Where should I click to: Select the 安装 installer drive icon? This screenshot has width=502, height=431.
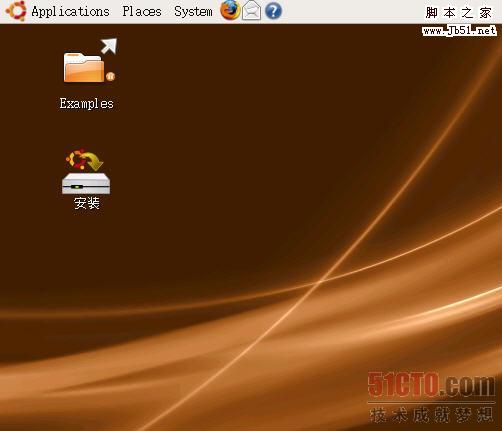click(x=86, y=171)
